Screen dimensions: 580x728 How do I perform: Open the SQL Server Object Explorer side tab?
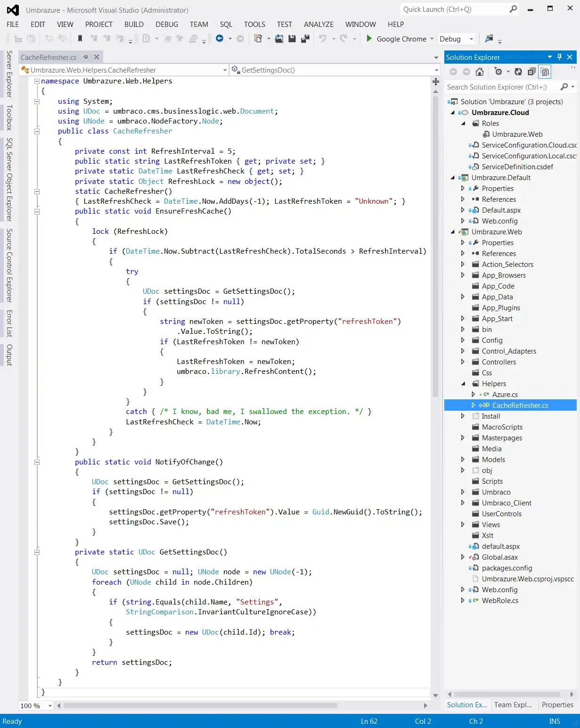pyautogui.click(x=9, y=180)
